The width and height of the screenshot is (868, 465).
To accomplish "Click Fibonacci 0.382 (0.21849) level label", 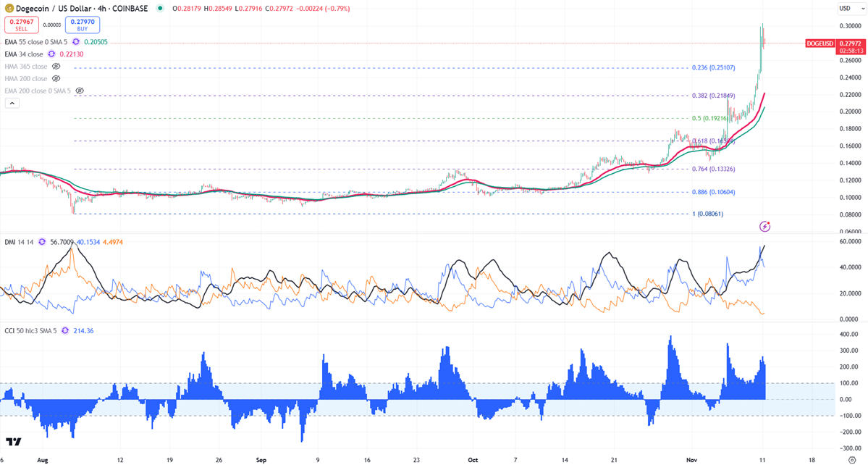I will [714, 96].
